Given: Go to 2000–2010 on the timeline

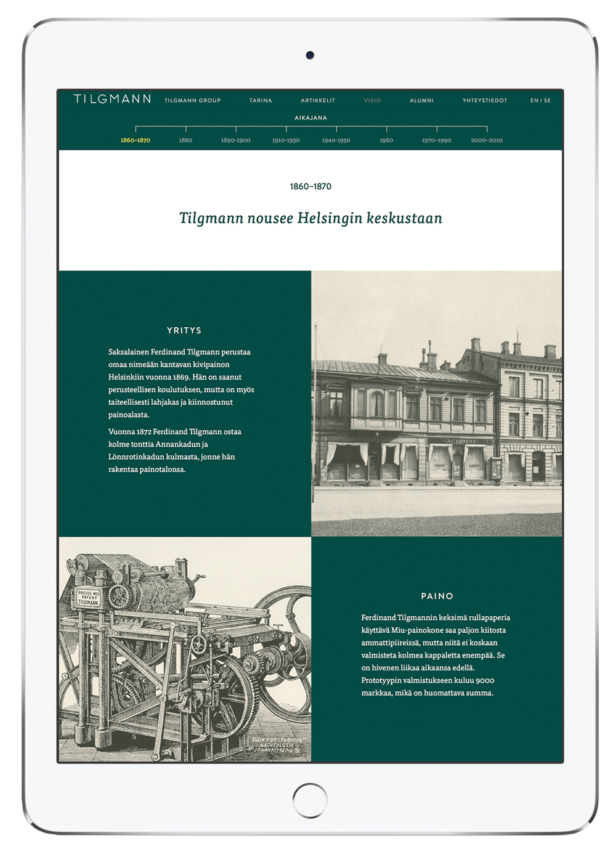Looking at the screenshot, I should [x=487, y=140].
